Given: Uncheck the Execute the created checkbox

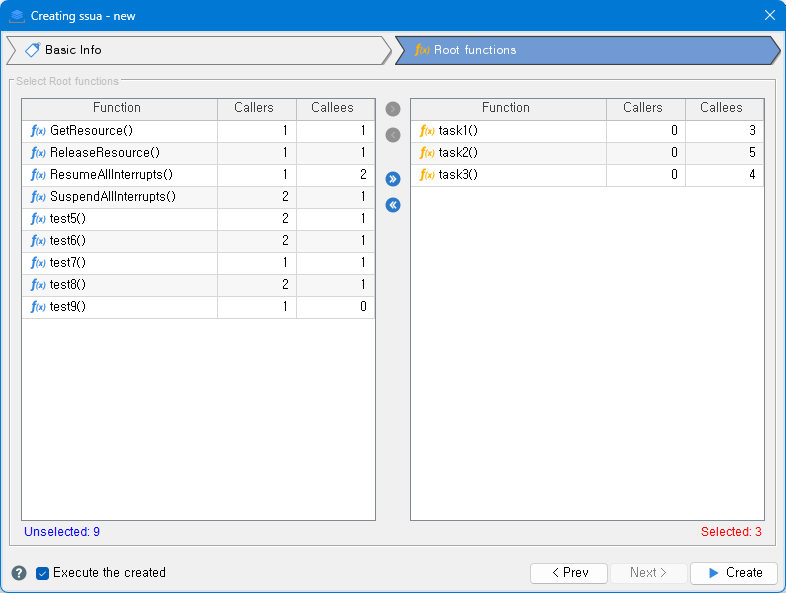Looking at the screenshot, I should [43, 573].
